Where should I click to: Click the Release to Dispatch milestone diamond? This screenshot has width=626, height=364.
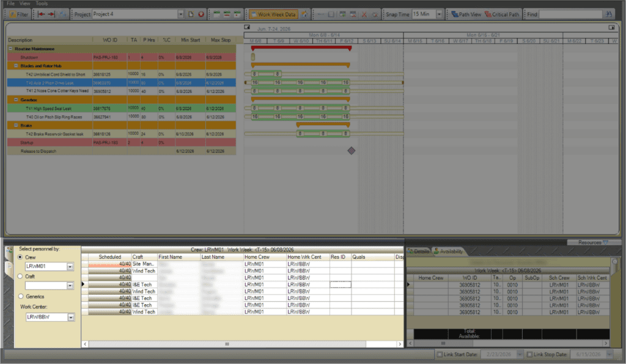(x=351, y=150)
